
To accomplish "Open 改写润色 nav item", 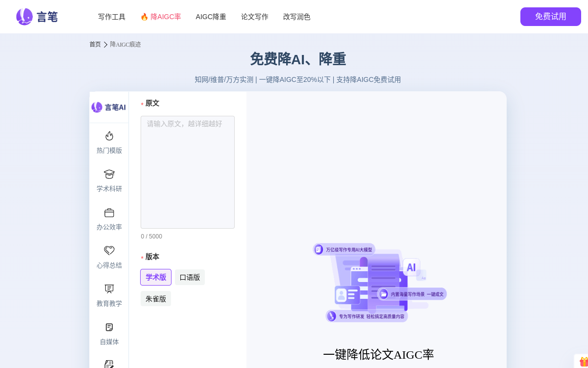I will (297, 17).
